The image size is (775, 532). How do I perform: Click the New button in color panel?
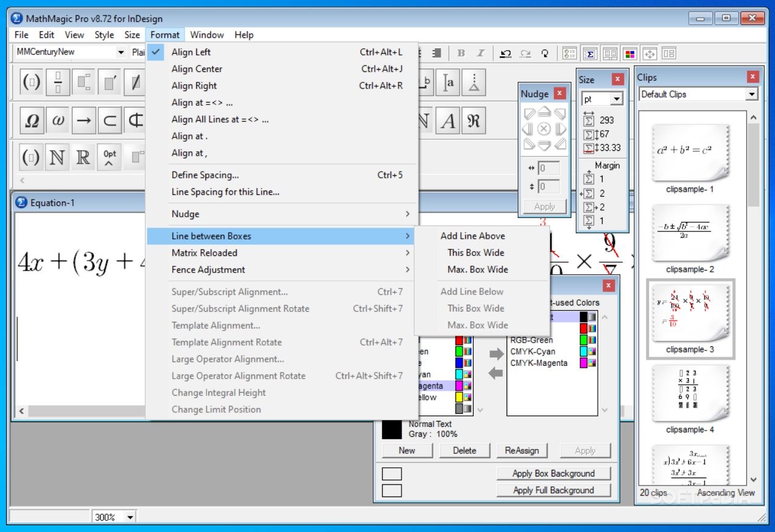407,451
